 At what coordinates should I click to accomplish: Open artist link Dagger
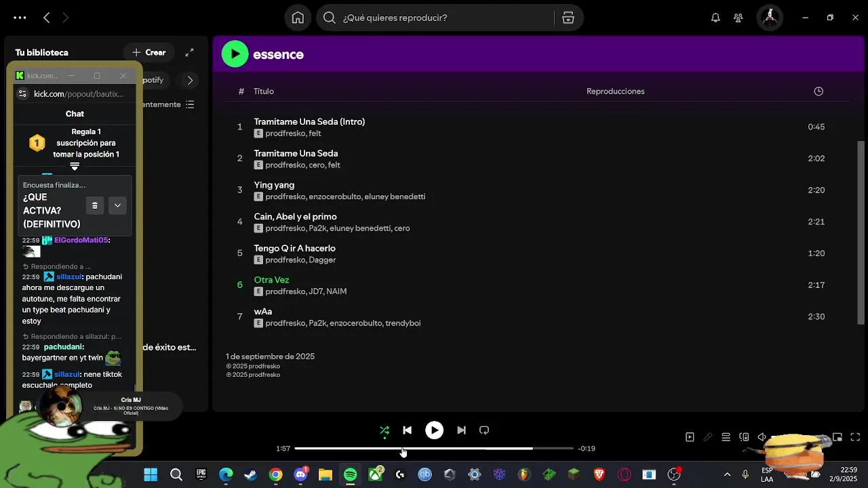[322, 260]
